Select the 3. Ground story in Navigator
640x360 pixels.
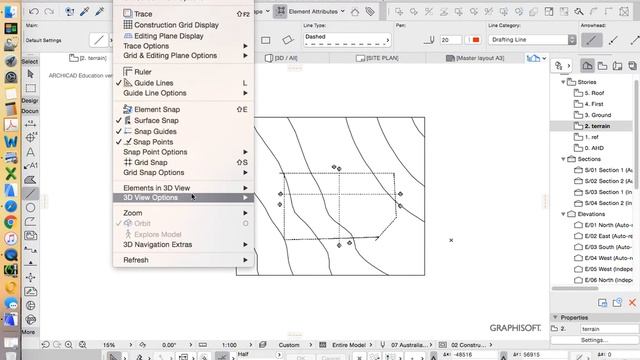(597, 115)
